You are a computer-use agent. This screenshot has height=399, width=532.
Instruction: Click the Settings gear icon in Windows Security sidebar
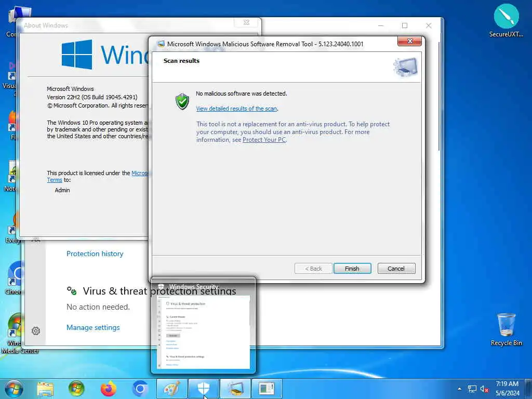(x=36, y=331)
